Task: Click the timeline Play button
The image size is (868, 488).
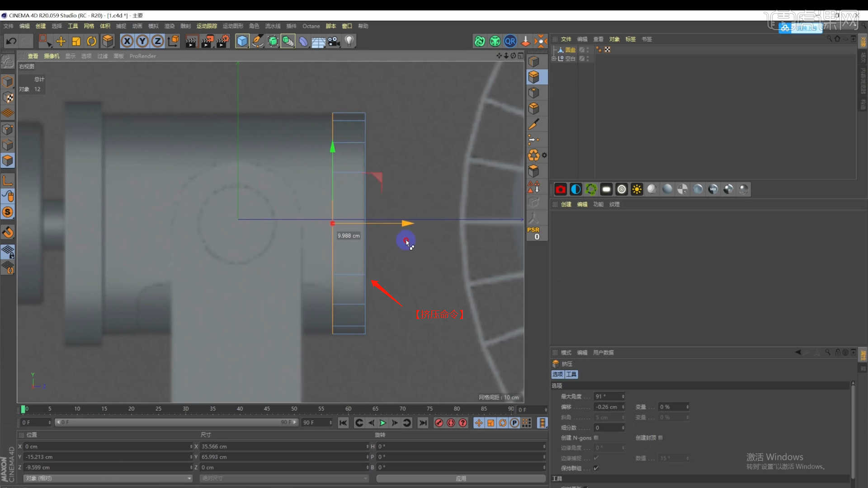Action: [x=382, y=423]
